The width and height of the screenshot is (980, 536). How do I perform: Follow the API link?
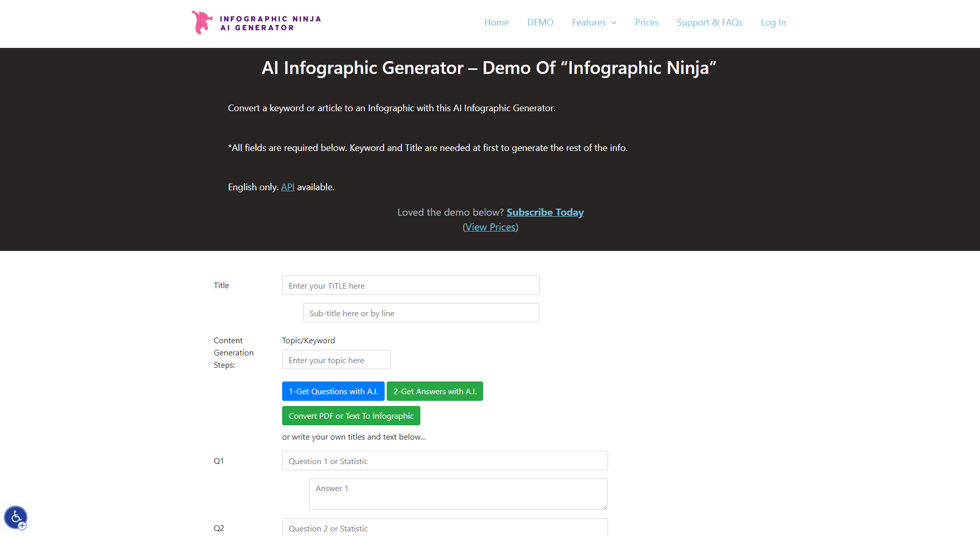[287, 187]
